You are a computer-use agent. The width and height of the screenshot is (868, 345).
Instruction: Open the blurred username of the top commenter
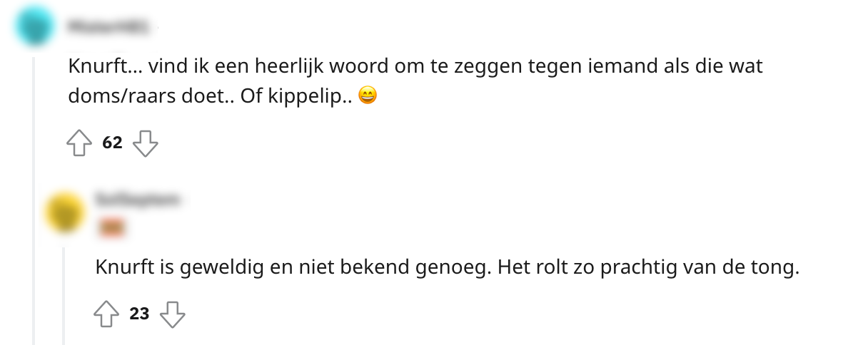pos(108,28)
